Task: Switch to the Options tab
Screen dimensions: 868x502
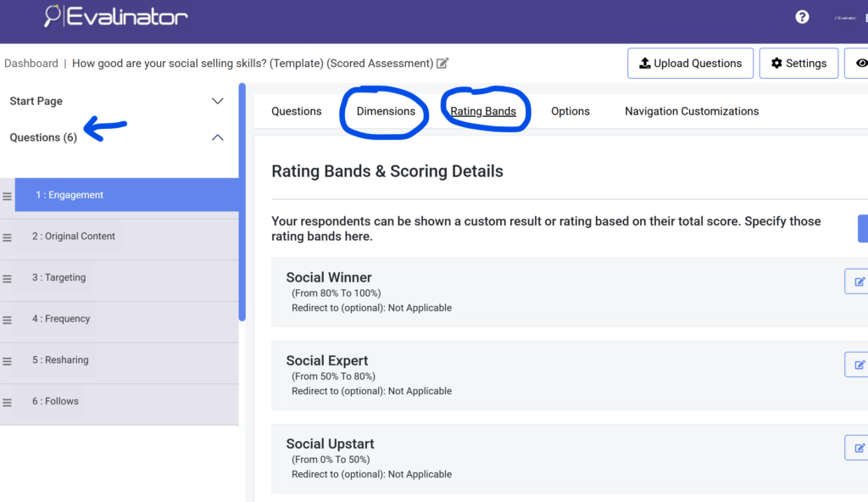Action: pos(570,111)
